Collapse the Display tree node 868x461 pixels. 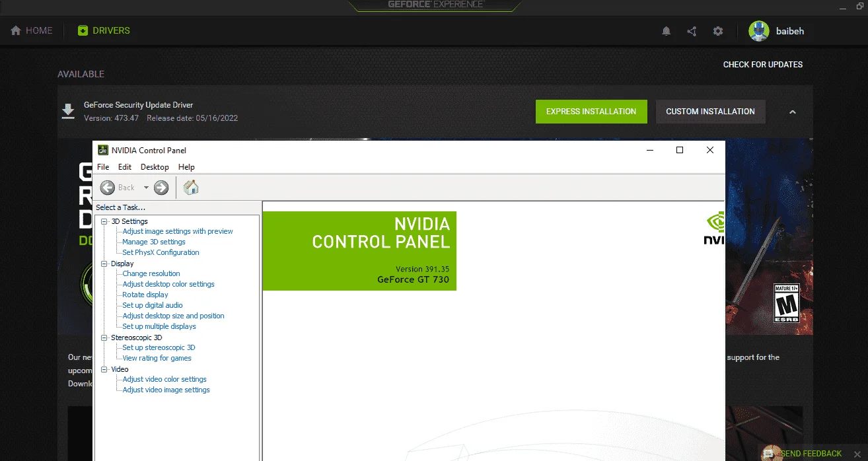pyautogui.click(x=104, y=264)
